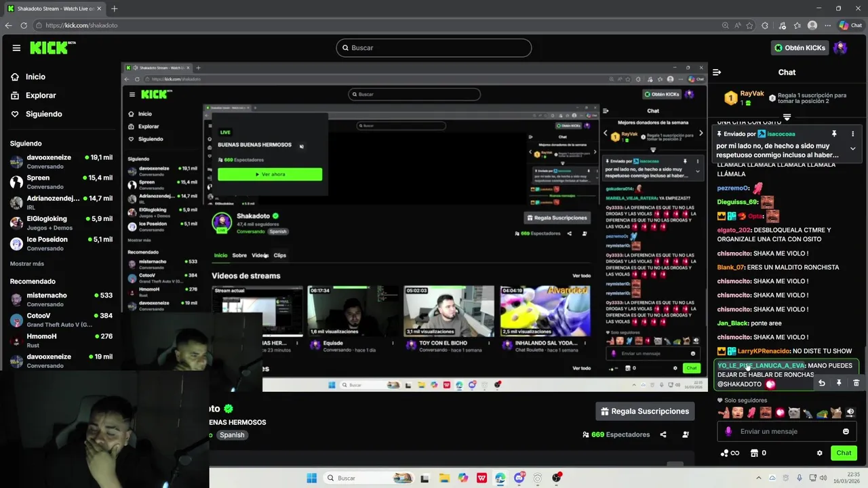Open HmomoH Rust recommended channel
The image size is (868, 488).
click(x=61, y=340)
